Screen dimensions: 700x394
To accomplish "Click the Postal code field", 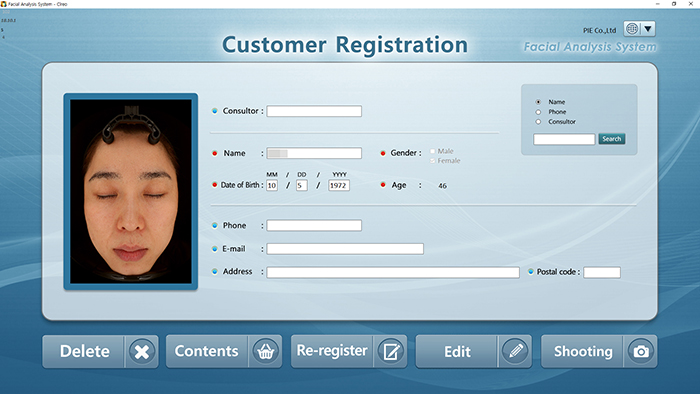I will (x=602, y=272).
